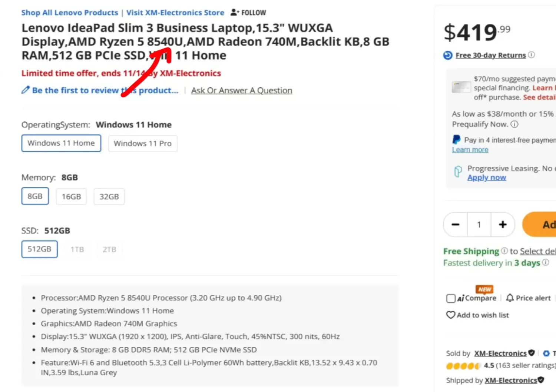
Task: Click the pencil review icon
Action: coord(25,90)
